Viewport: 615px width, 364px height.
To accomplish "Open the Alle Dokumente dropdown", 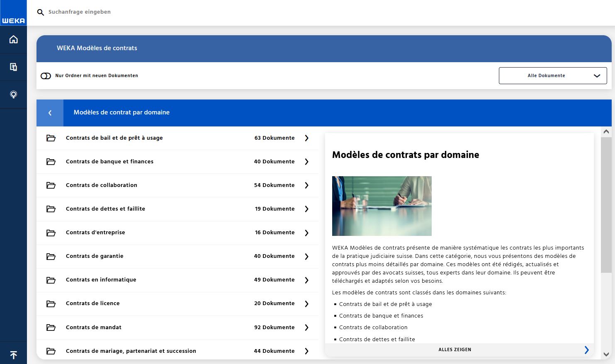I will pyautogui.click(x=552, y=76).
